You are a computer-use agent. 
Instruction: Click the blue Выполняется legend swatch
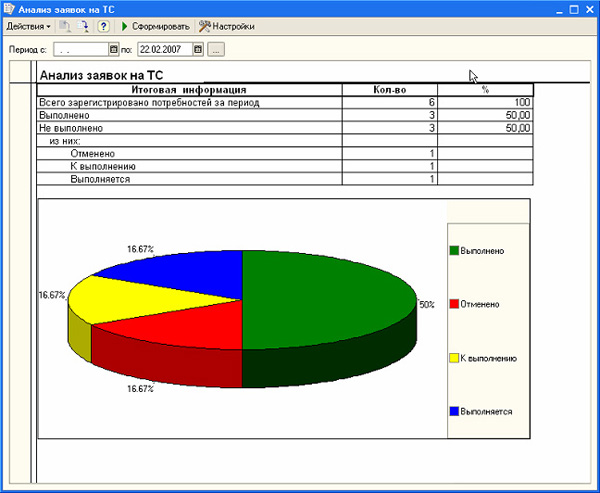[x=454, y=411]
